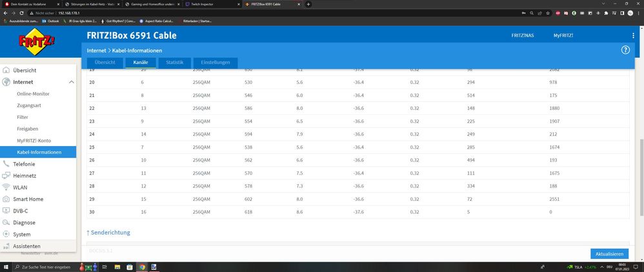Open Telefonie sidebar menu

pos(38,163)
